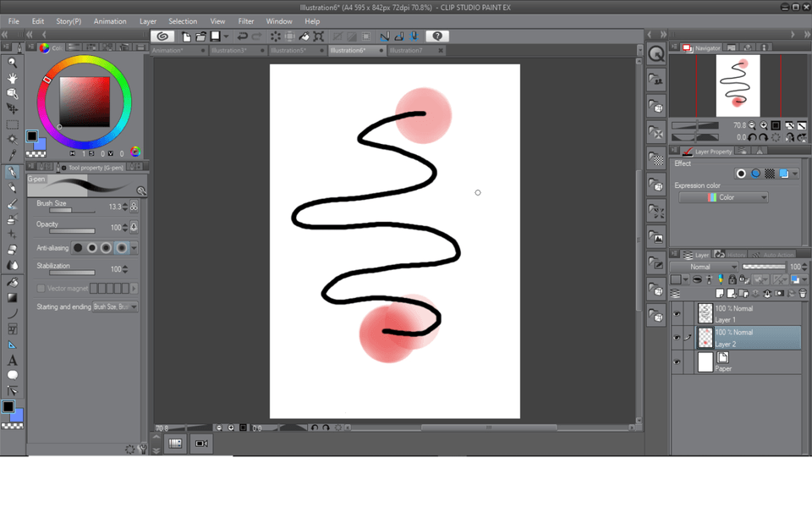
Task: Open the layer blending mode dropdown
Action: 704,267
